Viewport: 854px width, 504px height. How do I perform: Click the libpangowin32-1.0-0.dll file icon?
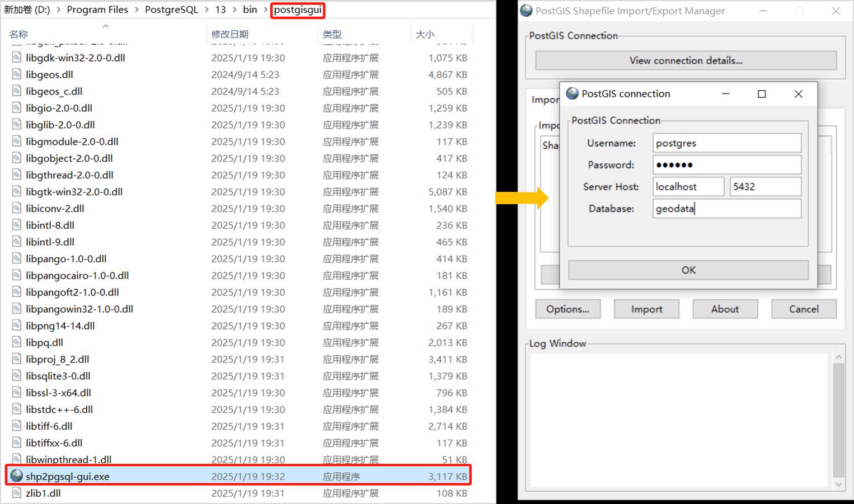[x=17, y=309]
